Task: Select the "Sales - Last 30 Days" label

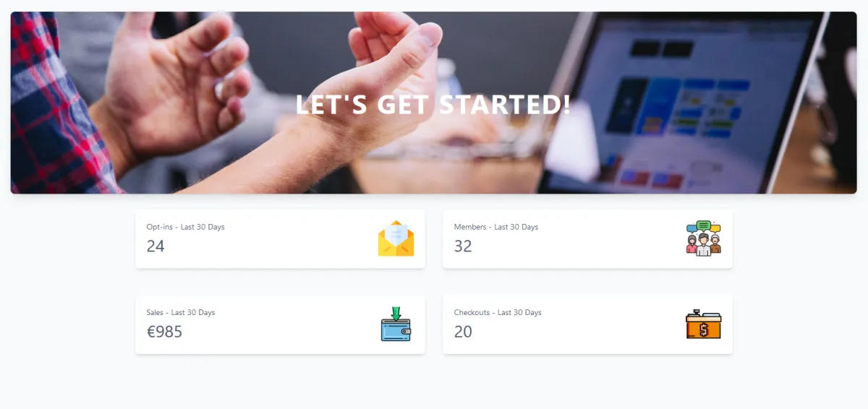Action: tap(181, 313)
